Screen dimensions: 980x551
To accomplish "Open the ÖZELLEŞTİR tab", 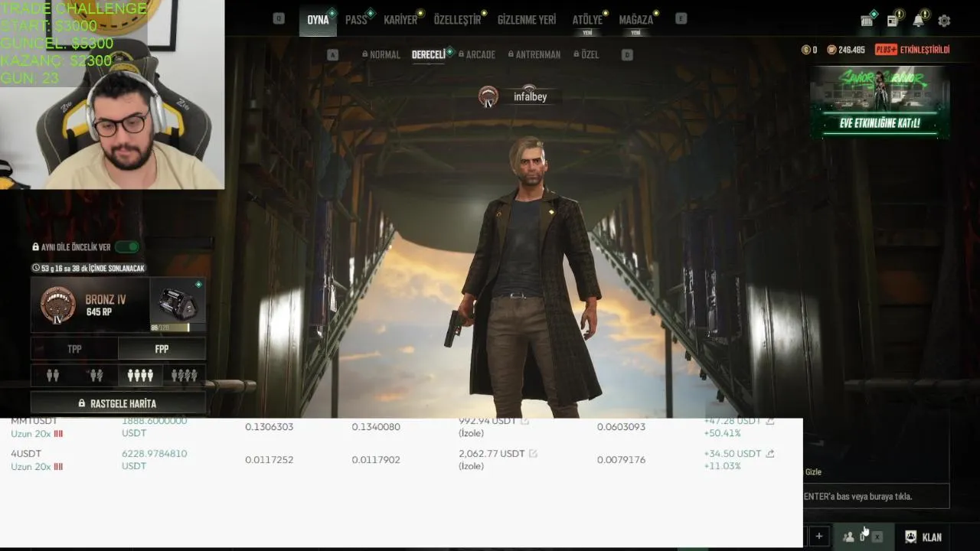I will click(457, 20).
